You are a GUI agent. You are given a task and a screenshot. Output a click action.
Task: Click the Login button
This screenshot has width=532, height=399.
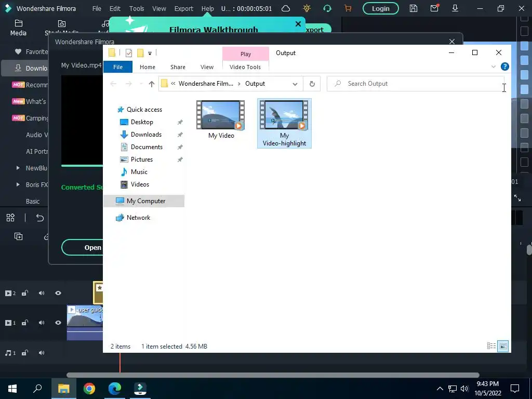point(381,8)
